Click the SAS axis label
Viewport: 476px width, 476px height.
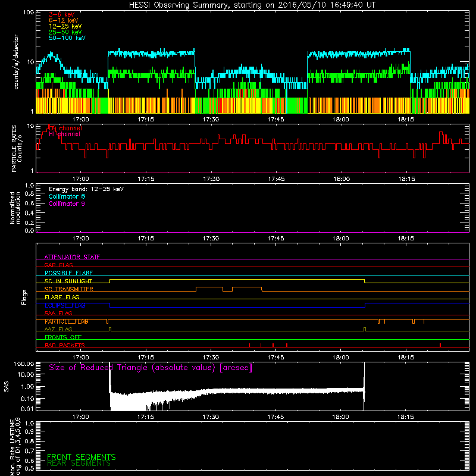click(7, 386)
